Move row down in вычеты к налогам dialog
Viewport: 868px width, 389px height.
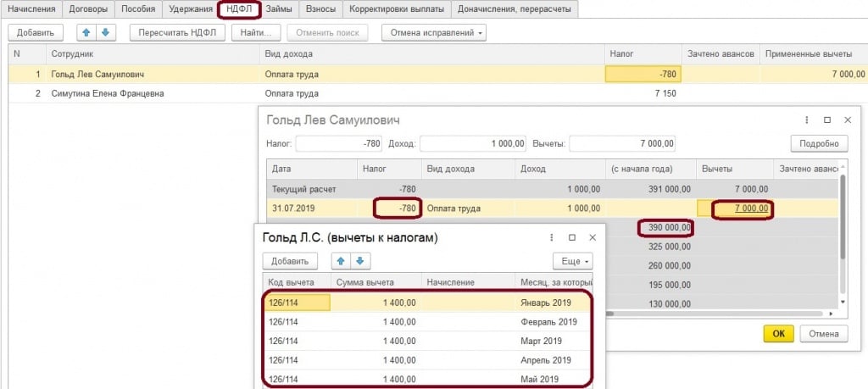coord(359,261)
